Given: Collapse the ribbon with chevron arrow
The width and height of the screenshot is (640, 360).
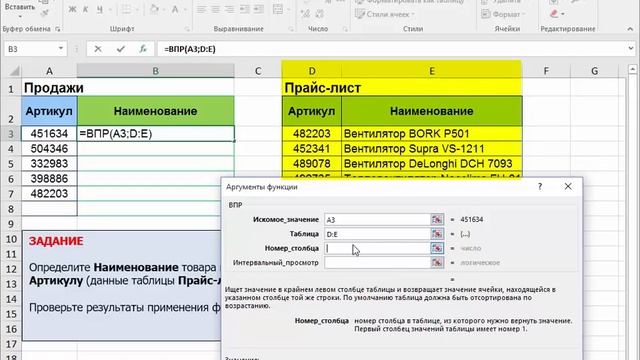Looking at the screenshot, I should click(x=630, y=29).
